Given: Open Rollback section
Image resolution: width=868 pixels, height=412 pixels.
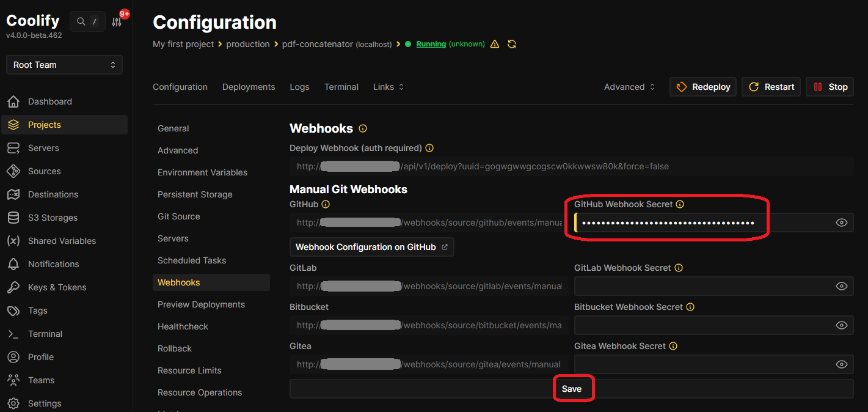Looking at the screenshot, I should tap(211, 348).
